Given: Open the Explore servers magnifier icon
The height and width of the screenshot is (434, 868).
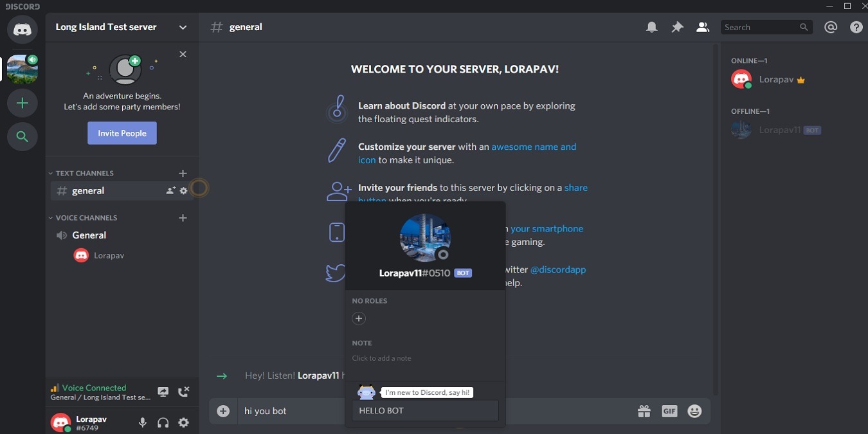Looking at the screenshot, I should coord(22,136).
